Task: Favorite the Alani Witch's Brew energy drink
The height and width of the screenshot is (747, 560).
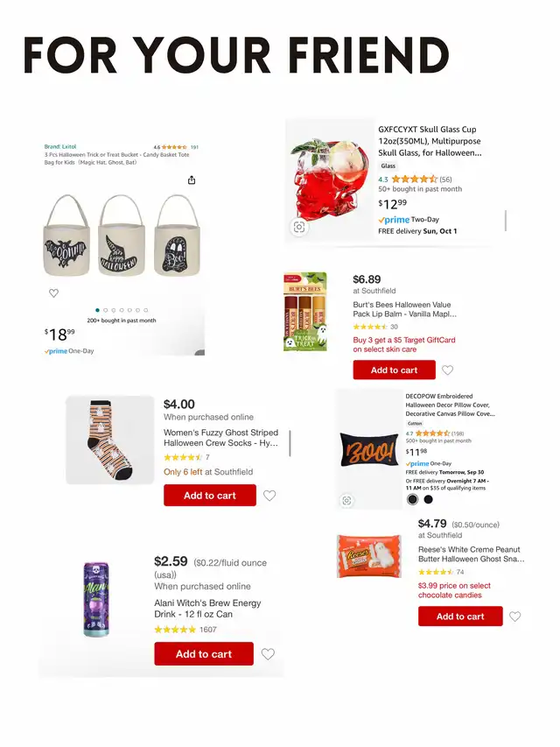Action: point(268,654)
